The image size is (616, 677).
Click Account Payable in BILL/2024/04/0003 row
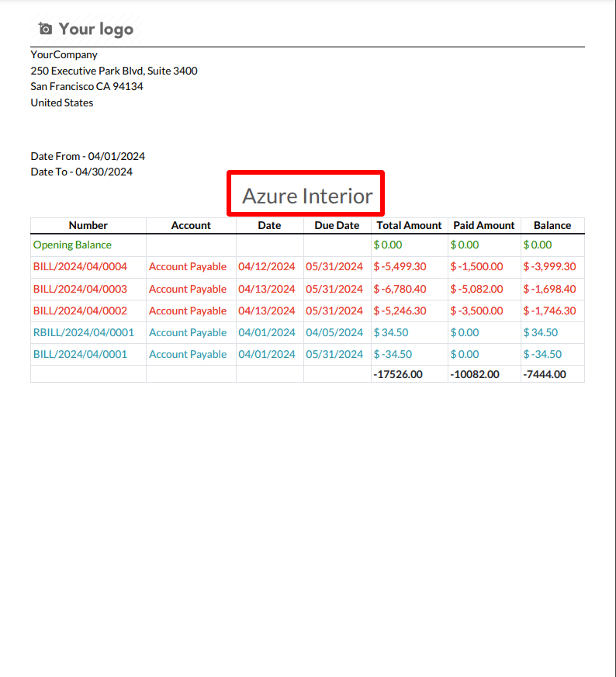188,289
